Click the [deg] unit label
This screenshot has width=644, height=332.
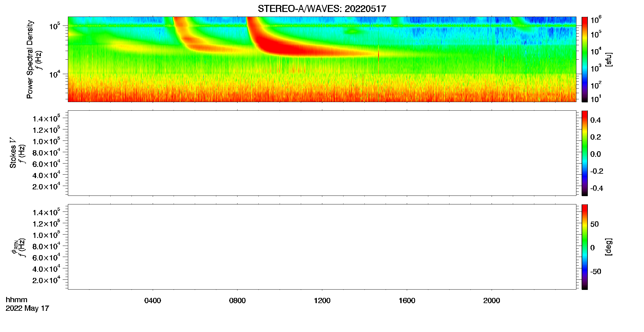click(608, 247)
